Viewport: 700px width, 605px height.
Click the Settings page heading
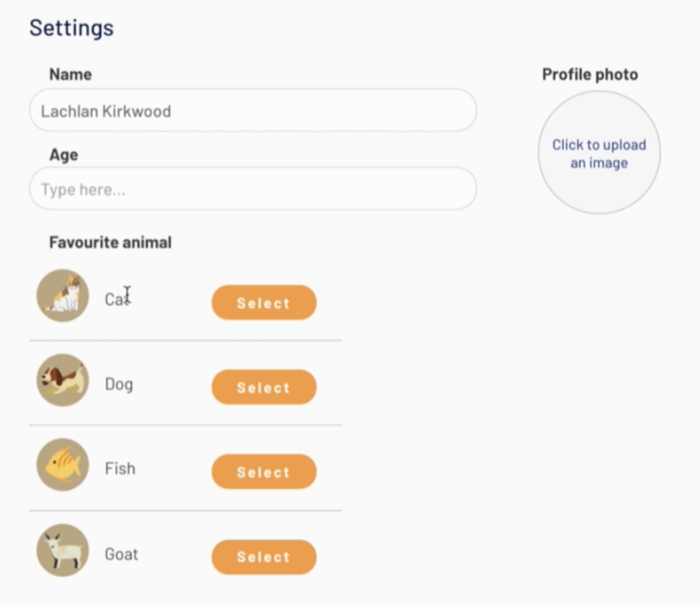pos(71,28)
